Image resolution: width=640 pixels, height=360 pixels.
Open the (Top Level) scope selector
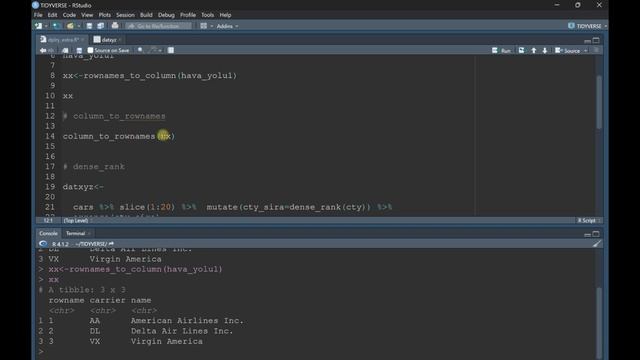point(78,220)
